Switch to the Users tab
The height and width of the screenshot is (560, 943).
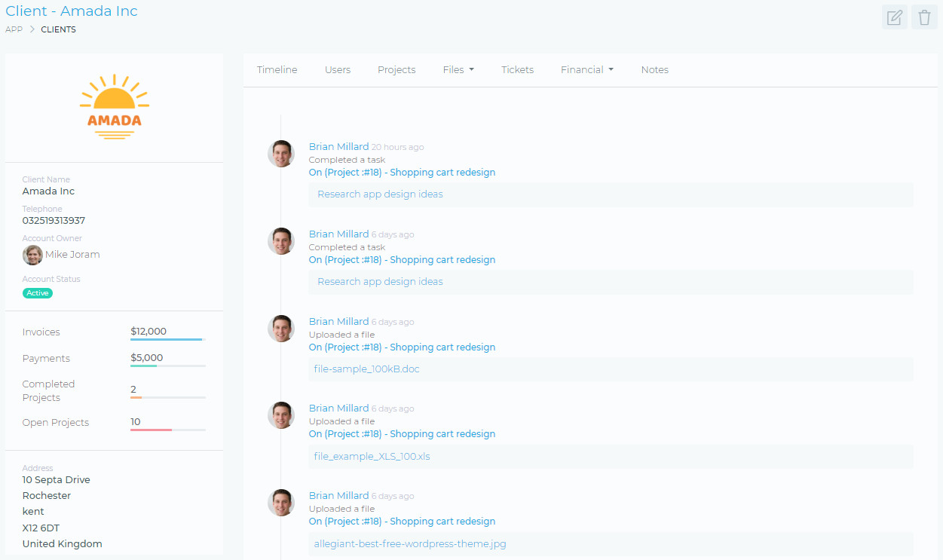[x=337, y=69]
